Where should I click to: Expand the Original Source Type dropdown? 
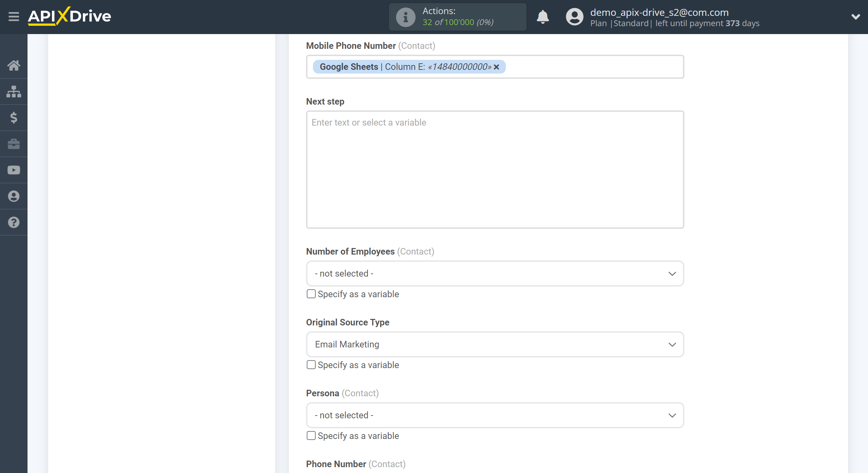coord(495,344)
